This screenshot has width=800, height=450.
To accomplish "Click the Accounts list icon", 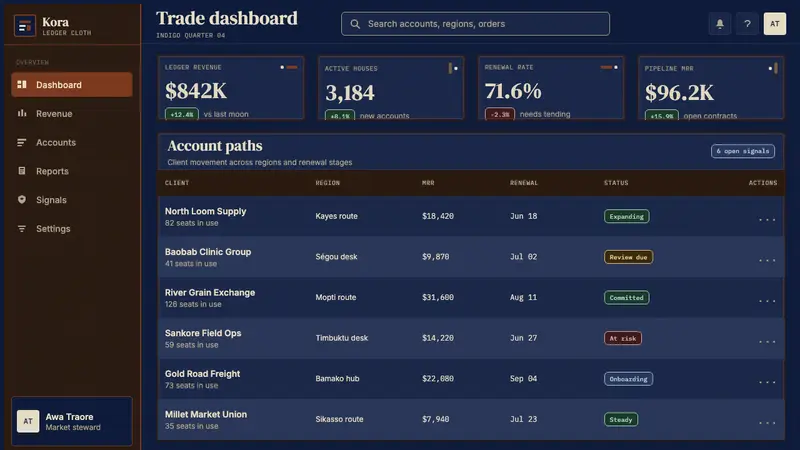I will pos(22,142).
